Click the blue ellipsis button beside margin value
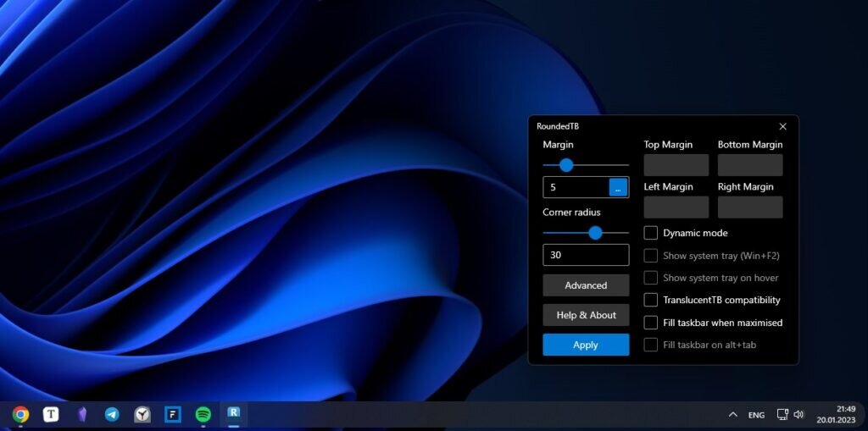 pos(618,187)
